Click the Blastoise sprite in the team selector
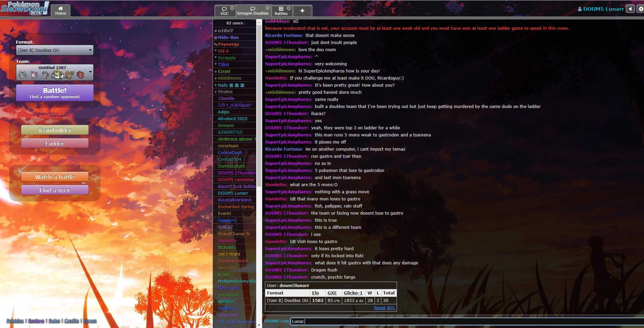Image resolution: width=644 pixels, height=328 pixels. (22, 75)
